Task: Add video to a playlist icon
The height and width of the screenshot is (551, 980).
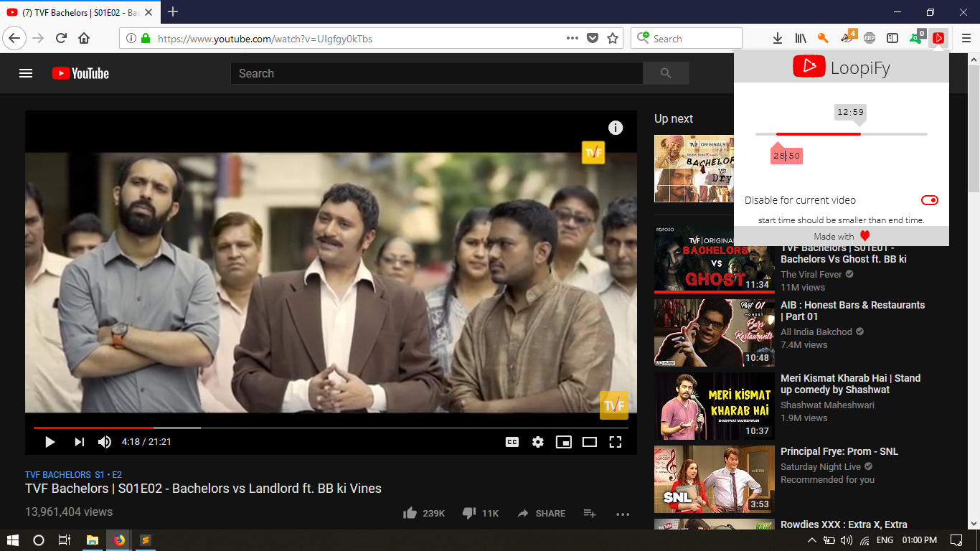Action: click(x=590, y=513)
